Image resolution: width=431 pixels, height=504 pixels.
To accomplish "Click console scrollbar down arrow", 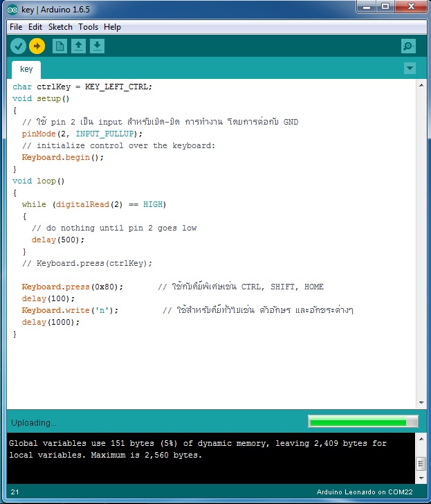I will 421,478.
